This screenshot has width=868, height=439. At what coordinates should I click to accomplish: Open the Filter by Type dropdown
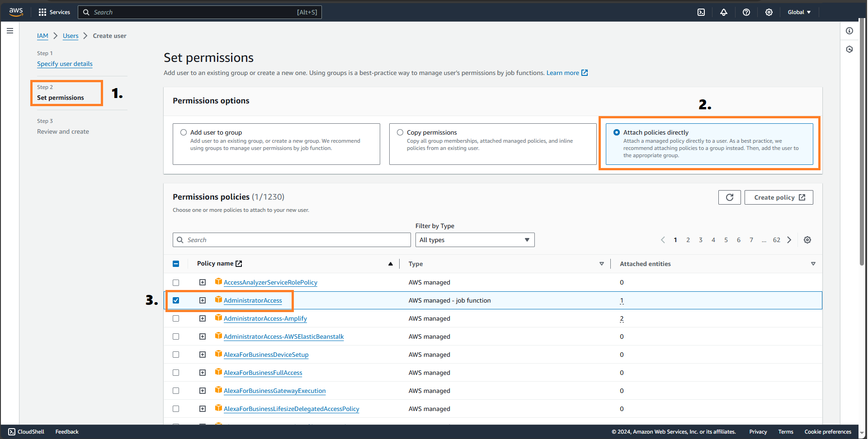pyautogui.click(x=475, y=240)
